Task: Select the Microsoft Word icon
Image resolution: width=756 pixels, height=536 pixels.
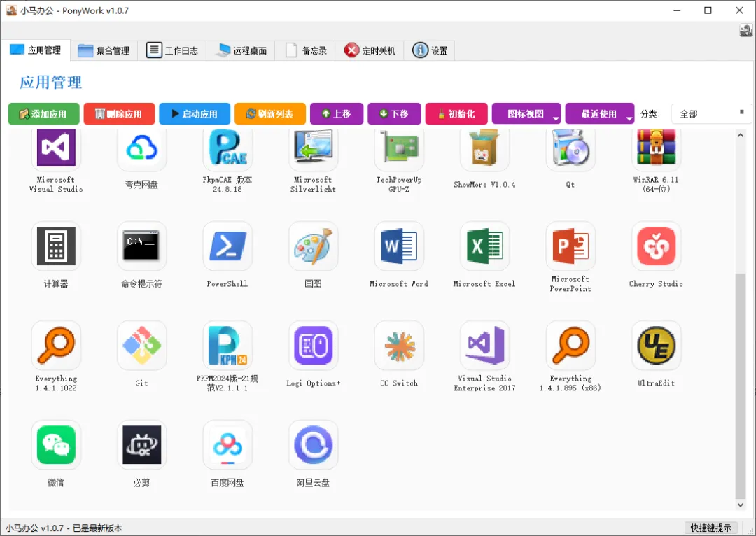Action: [399, 246]
